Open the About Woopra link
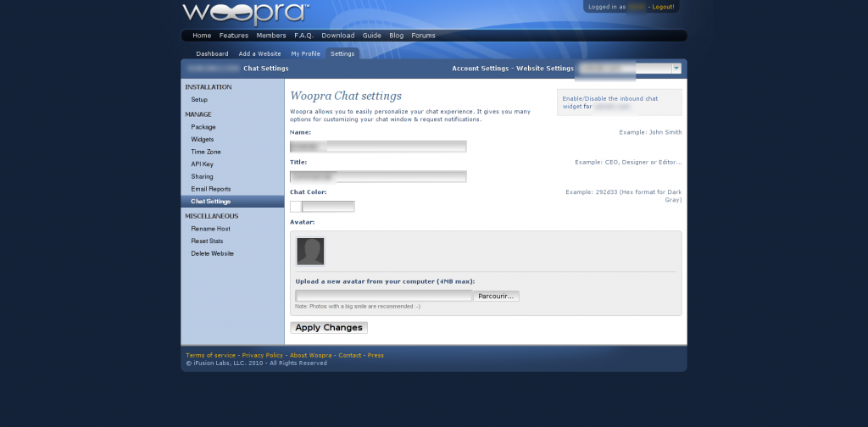Image resolution: width=868 pixels, height=427 pixels. (x=310, y=355)
